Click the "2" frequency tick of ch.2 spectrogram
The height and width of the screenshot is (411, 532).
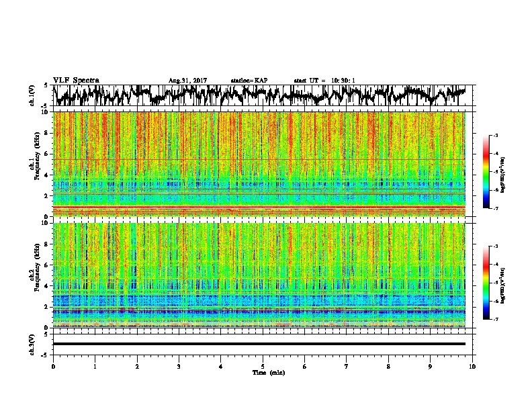click(x=48, y=307)
